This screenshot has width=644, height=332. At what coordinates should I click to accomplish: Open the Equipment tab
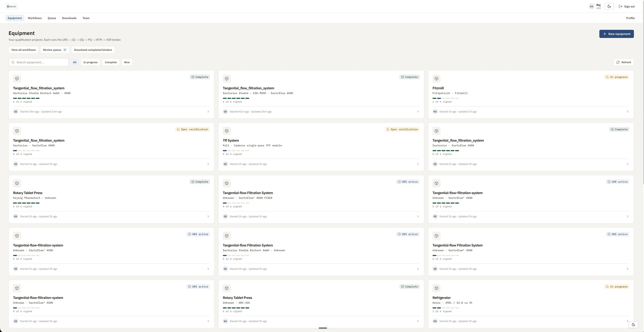point(15,18)
